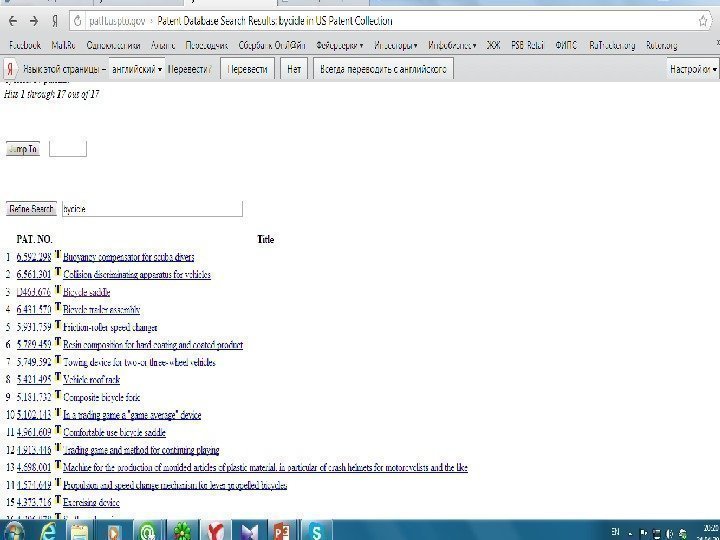Open the Windows Start menu
This screenshot has height=540, width=720.
click(x=13, y=531)
